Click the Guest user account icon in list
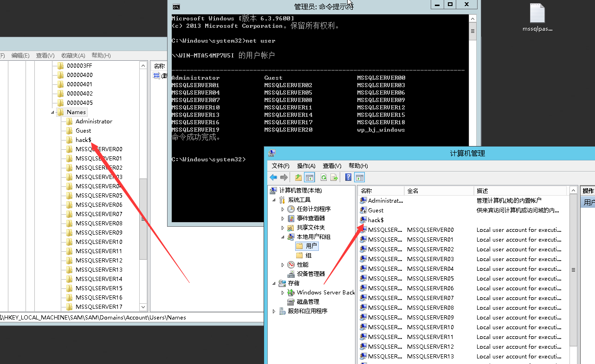 (363, 210)
